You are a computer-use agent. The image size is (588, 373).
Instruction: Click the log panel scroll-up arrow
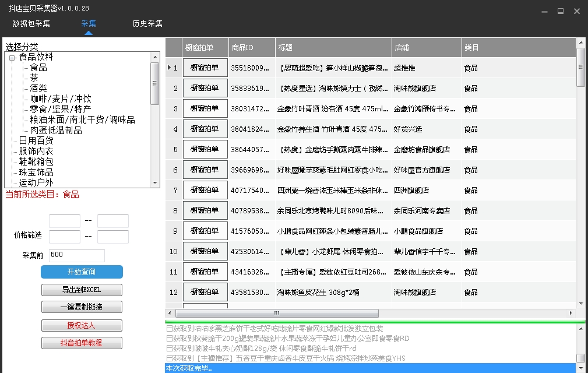(581, 329)
